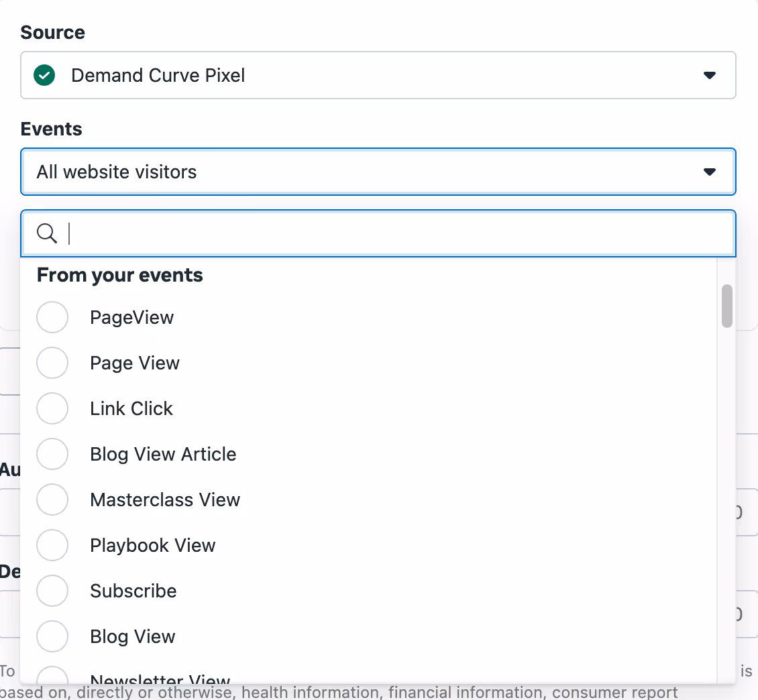Select the Page View radio button
Viewport: 758px width, 700px height.
pyautogui.click(x=52, y=363)
